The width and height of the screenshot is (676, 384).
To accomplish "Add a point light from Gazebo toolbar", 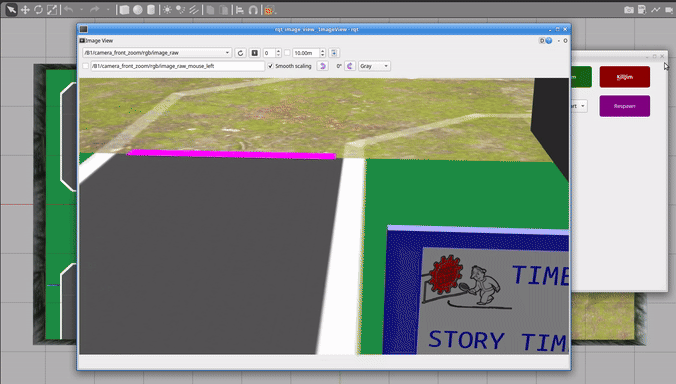I will (167, 9).
